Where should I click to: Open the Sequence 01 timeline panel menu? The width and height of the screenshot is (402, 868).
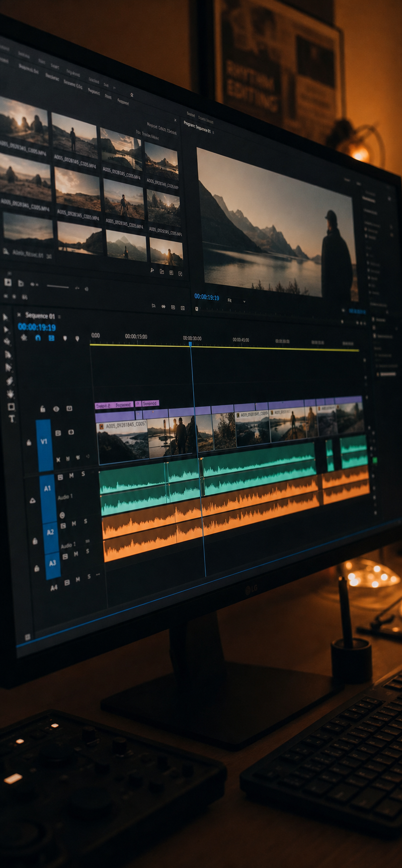click(x=59, y=317)
